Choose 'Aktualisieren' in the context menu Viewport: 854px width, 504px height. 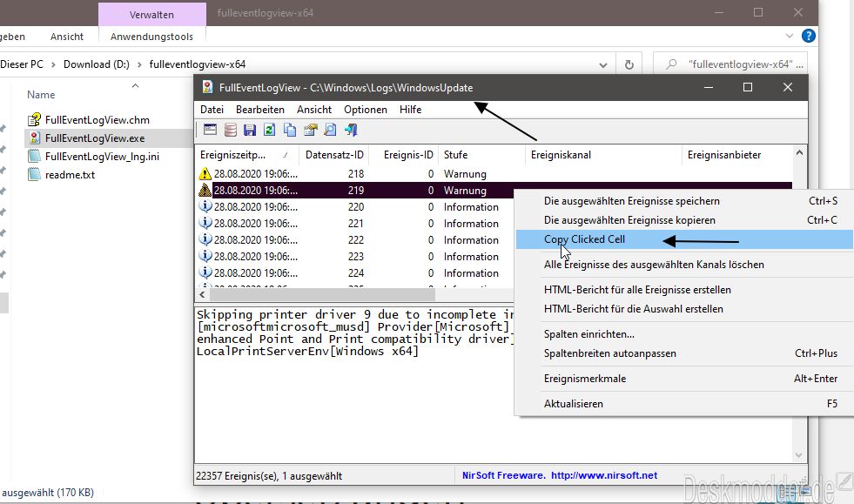tap(684, 404)
